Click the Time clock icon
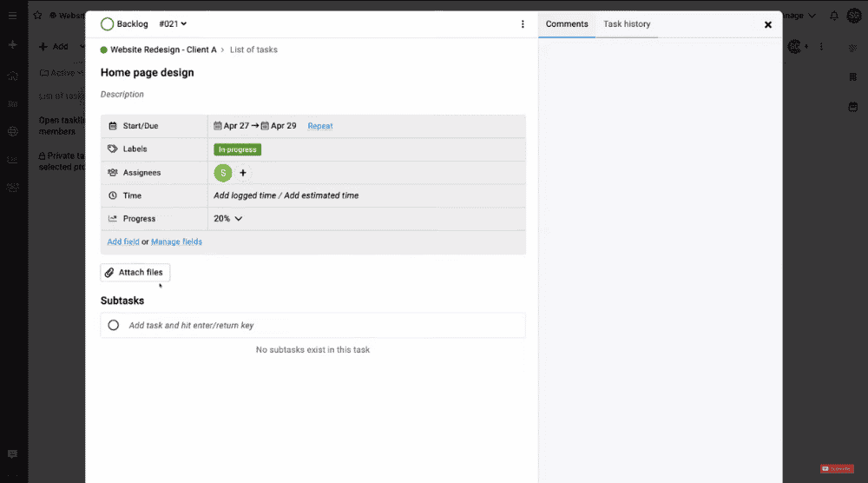Image resolution: width=868 pixels, height=483 pixels. (x=112, y=195)
